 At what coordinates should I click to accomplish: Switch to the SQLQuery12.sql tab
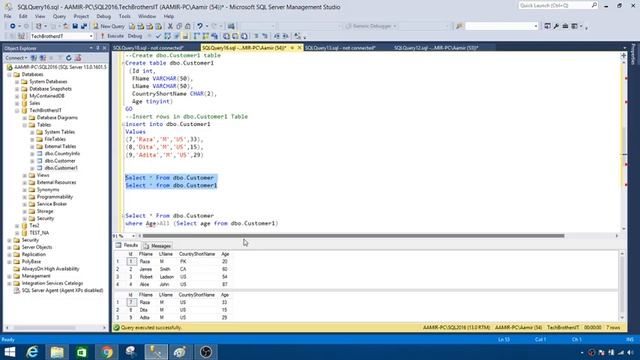pos(436,48)
